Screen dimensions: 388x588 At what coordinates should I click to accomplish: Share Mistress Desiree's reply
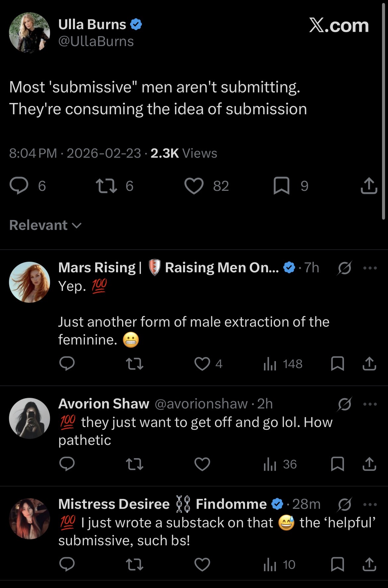(x=369, y=564)
